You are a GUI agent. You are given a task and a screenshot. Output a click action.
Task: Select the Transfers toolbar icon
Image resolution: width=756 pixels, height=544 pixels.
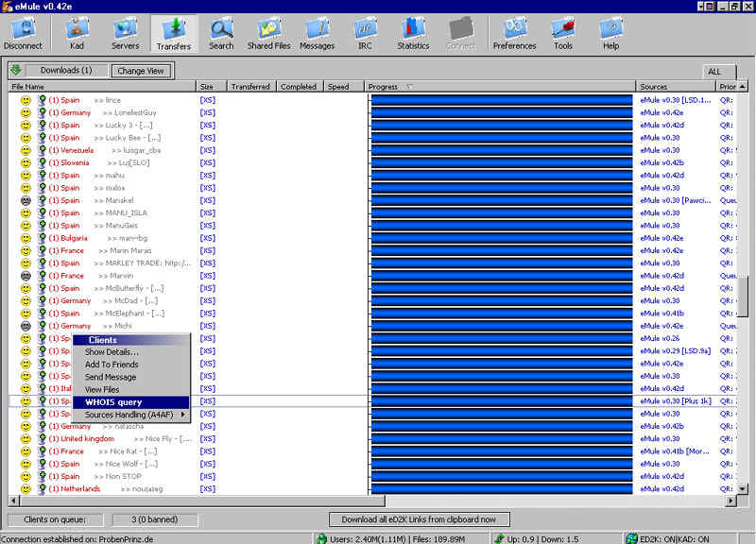[174, 33]
